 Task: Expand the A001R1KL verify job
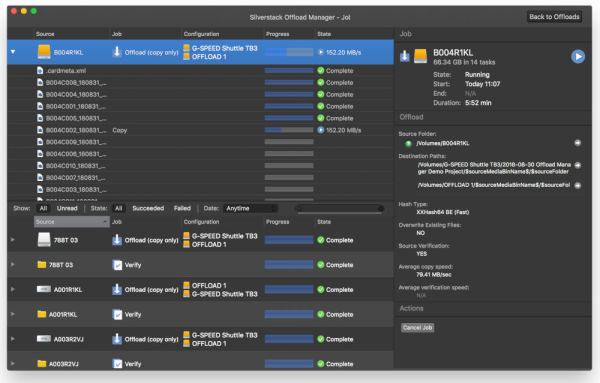(x=13, y=314)
